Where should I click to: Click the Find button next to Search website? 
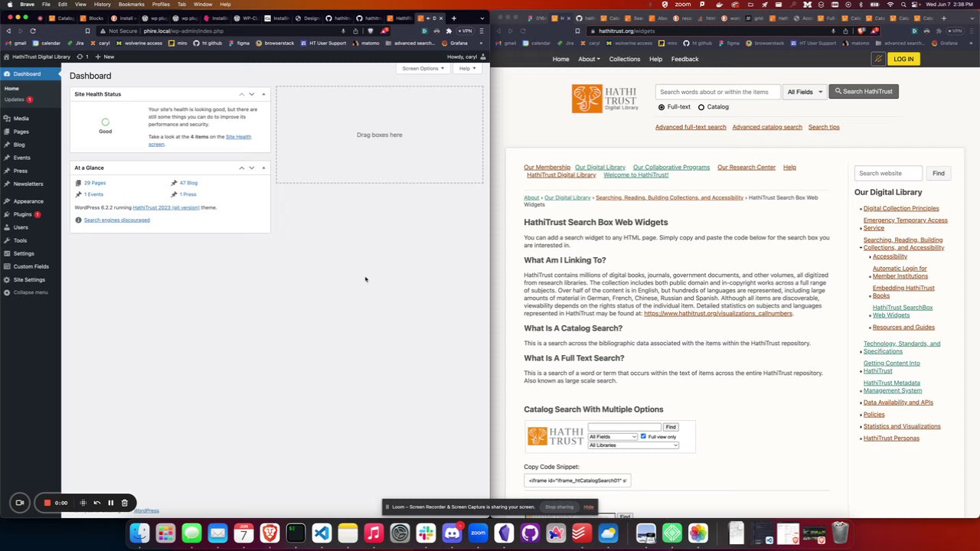click(939, 174)
